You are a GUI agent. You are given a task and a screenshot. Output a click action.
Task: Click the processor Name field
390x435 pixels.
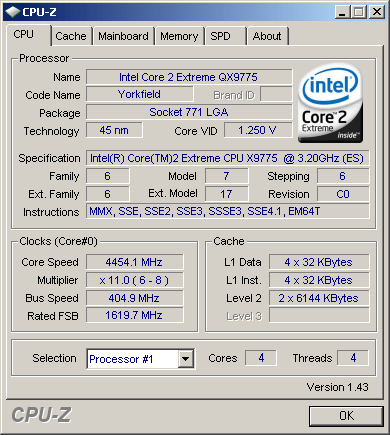[x=189, y=77]
